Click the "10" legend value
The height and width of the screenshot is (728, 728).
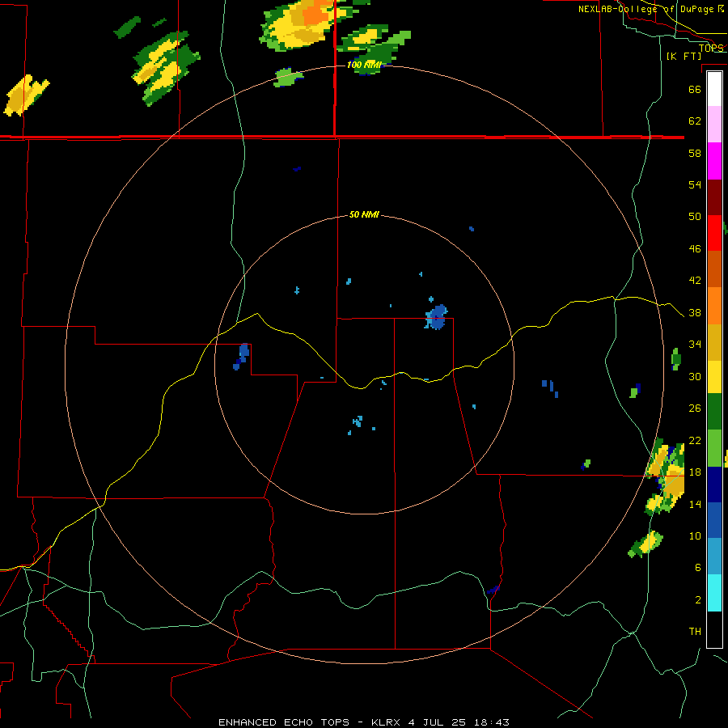click(695, 535)
